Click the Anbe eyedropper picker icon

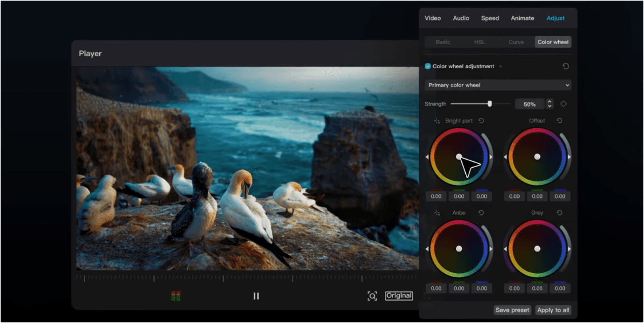[437, 212]
